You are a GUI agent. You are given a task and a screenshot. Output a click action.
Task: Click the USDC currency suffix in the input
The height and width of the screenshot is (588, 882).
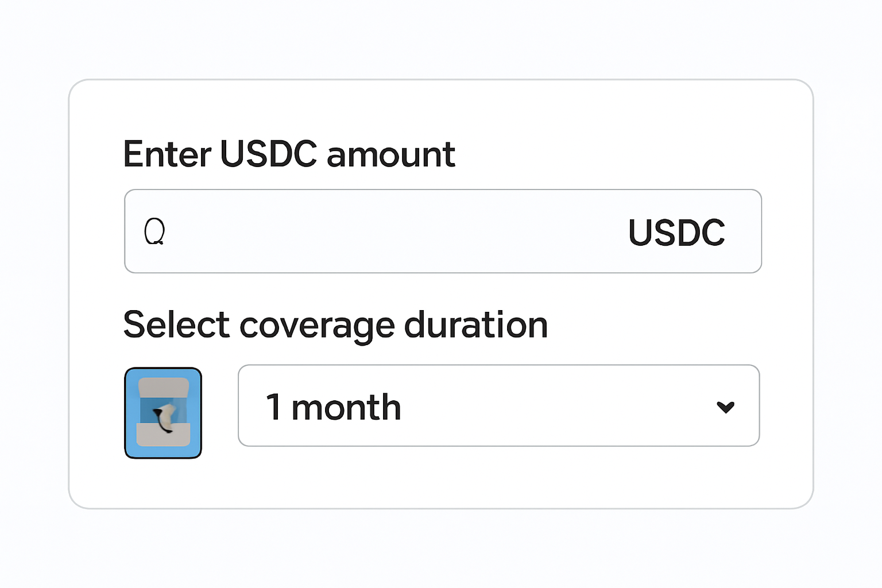coord(676,233)
